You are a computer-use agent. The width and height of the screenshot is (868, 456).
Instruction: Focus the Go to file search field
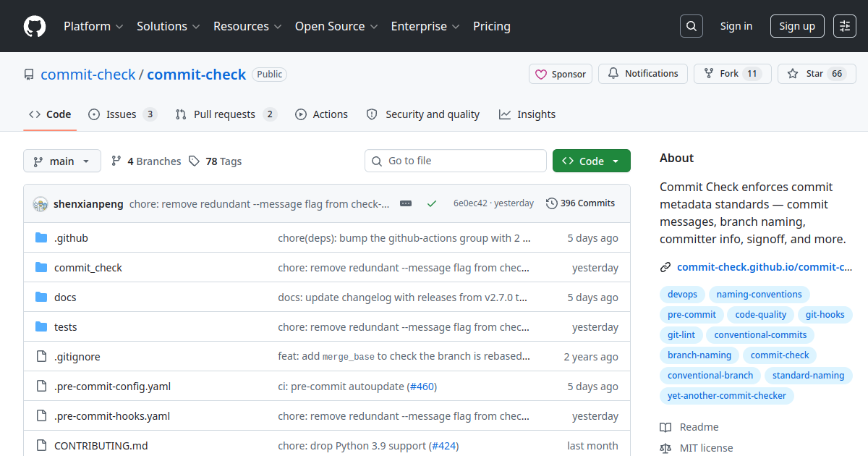pyautogui.click(x=456, y=161)
